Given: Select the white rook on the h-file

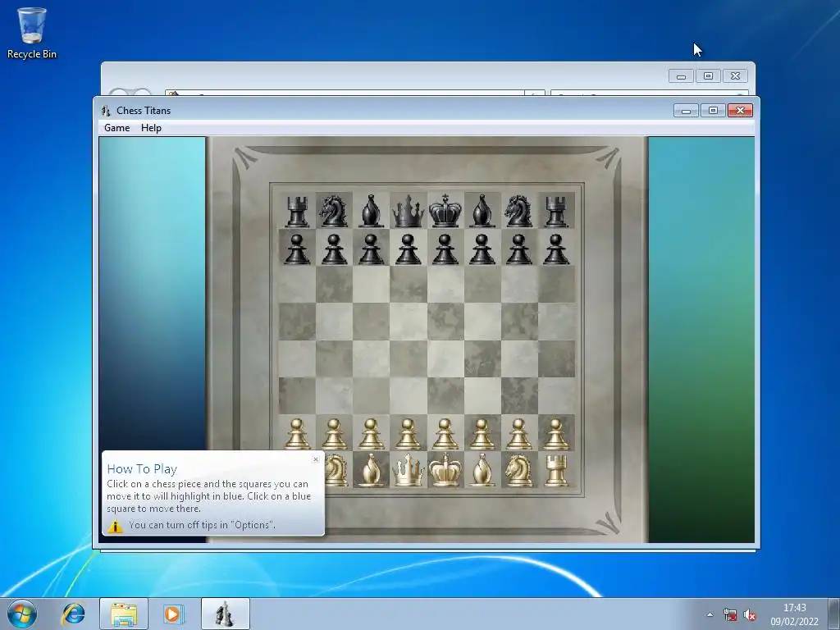Looking at the screenshot, I should click(x=556, y=470).
